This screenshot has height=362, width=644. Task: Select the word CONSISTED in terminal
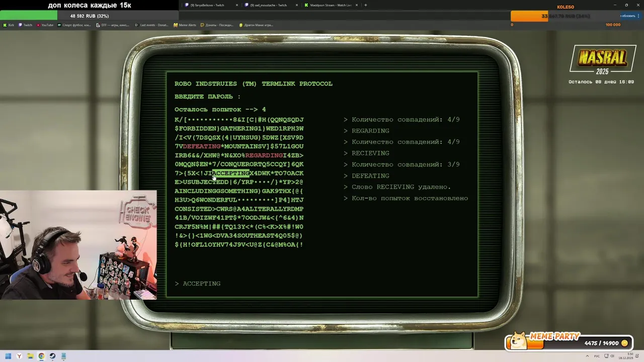click(x=193, y=209)
